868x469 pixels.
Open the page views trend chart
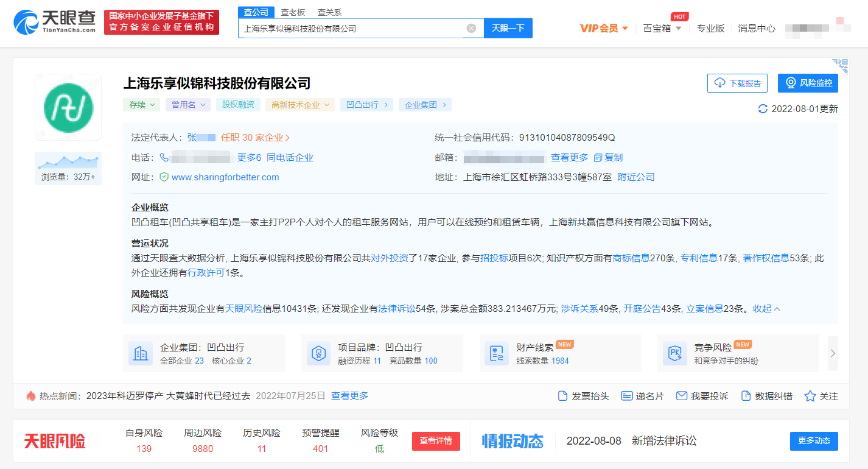tap(68, 169)
